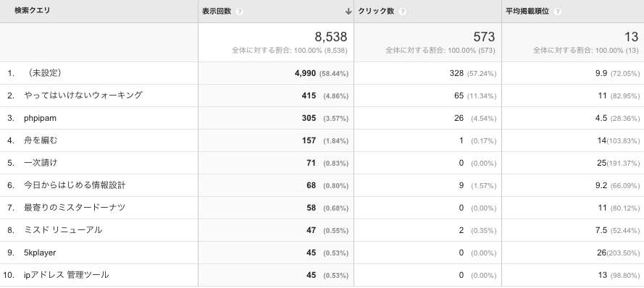Click clicks value 9 for 今日からはじめる情報設計

pyautogui.click(x=461, y=185)
